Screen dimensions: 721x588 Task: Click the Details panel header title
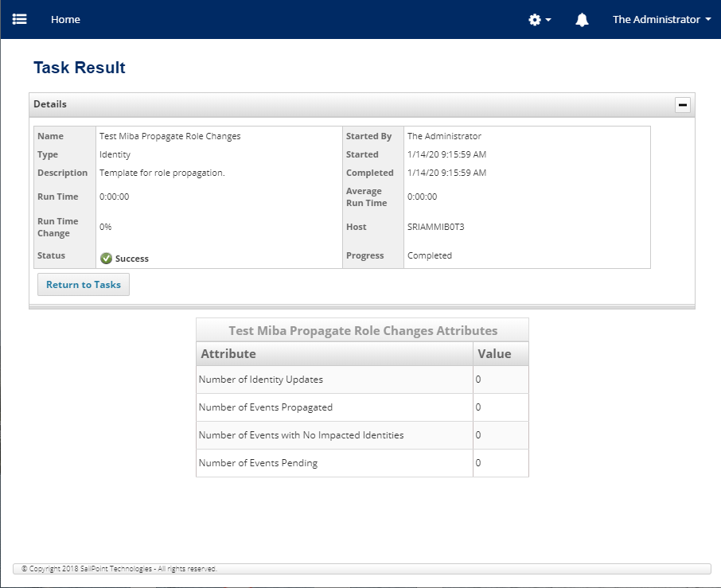(x=50, y=104)
